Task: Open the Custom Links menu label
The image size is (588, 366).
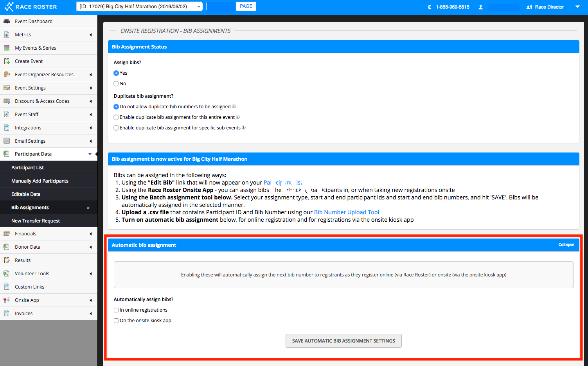Action: [29, 287]
